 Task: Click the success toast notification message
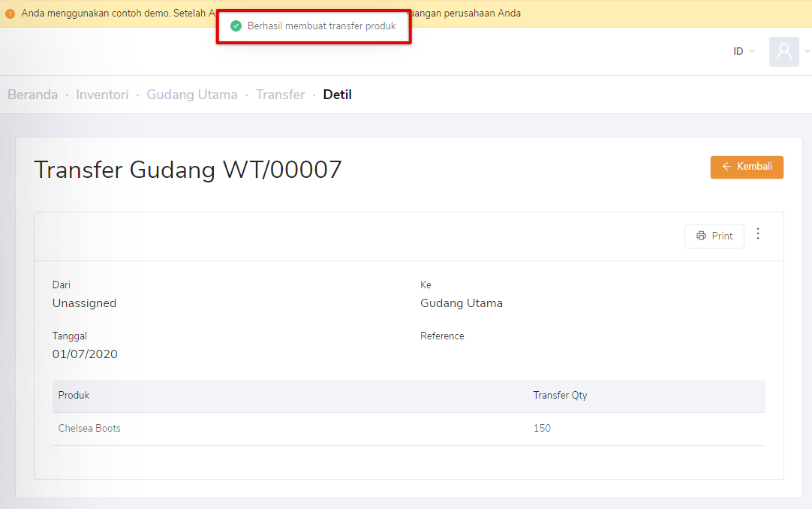coord(320,26)
